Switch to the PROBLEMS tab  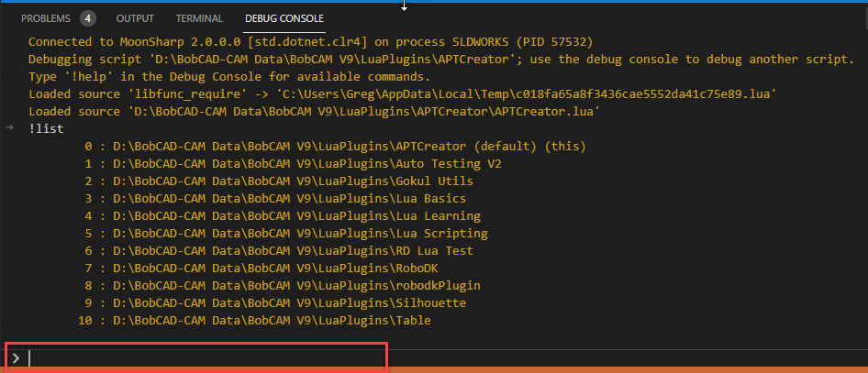[45, 18]
